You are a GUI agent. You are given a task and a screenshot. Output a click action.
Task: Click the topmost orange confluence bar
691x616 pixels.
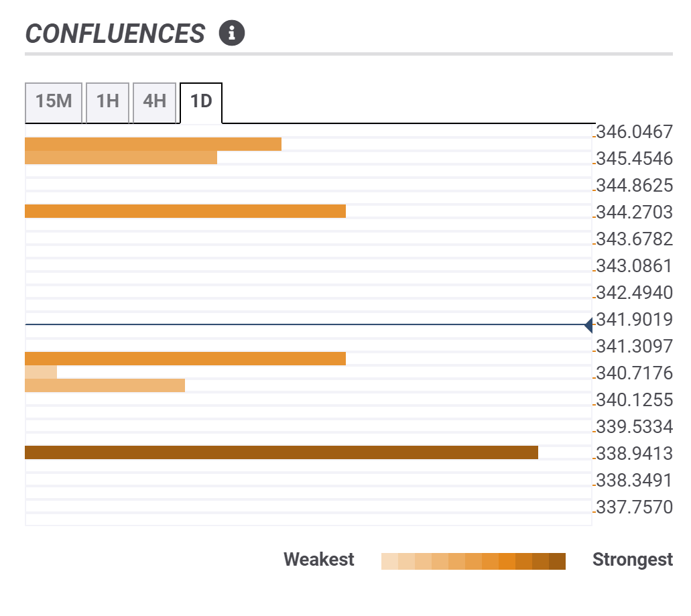153,144
